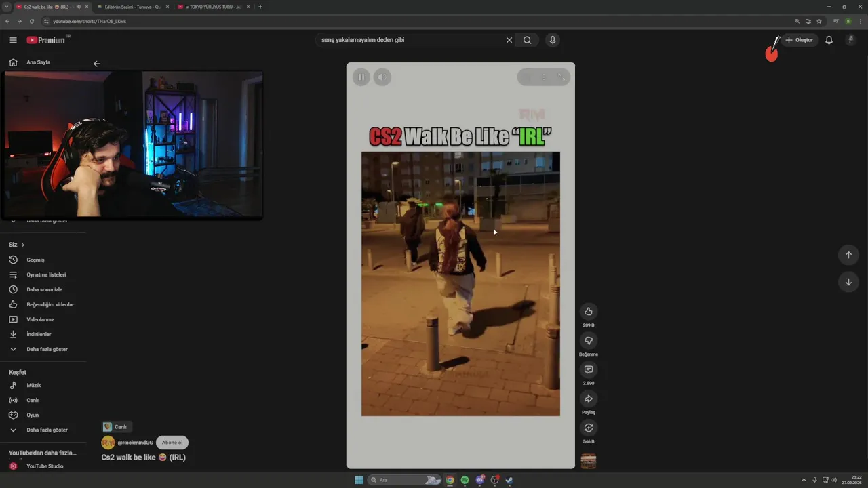
Task: Pause the Short with the pause button
Action: 361,77
